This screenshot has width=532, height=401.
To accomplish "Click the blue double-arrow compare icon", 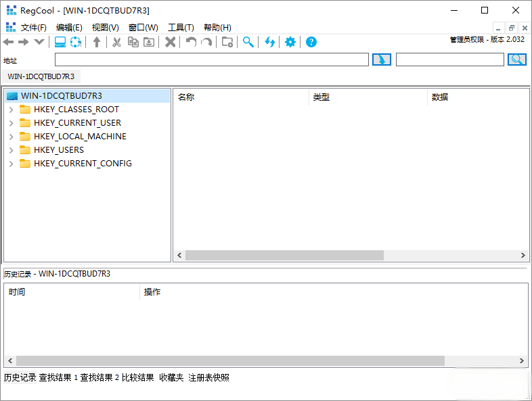I will click(269, 42).
